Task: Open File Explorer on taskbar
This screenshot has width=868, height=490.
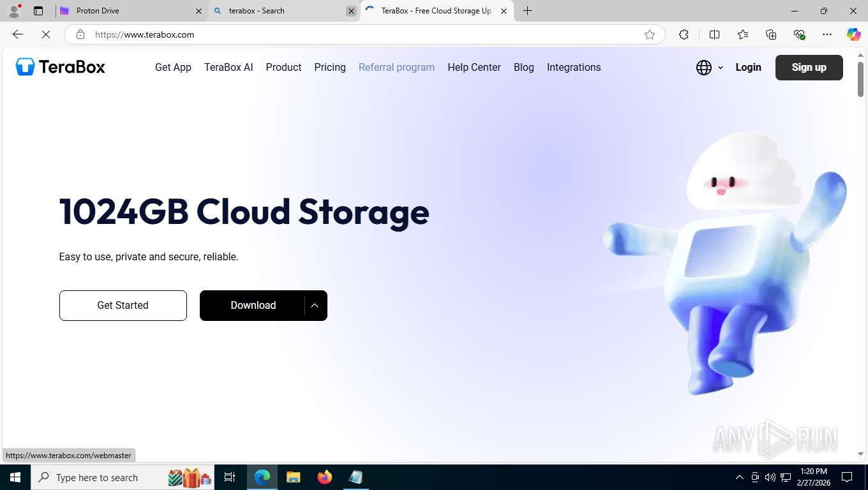Action: (293, 477)
